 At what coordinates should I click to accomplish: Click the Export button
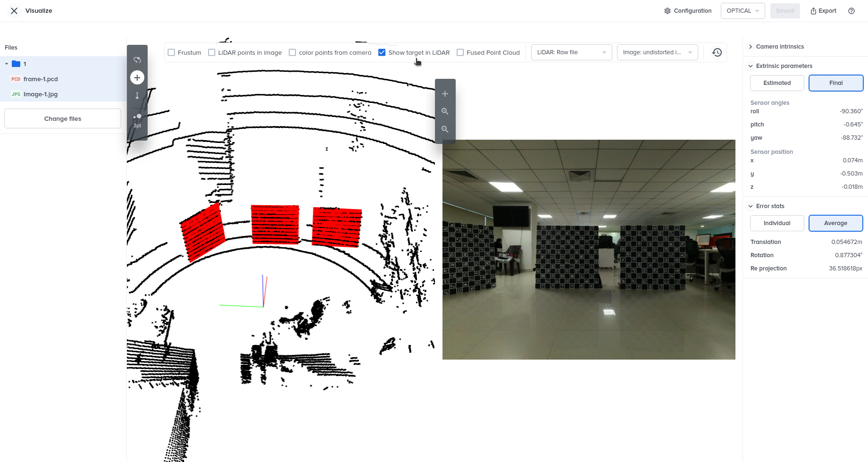click(823, 11)
